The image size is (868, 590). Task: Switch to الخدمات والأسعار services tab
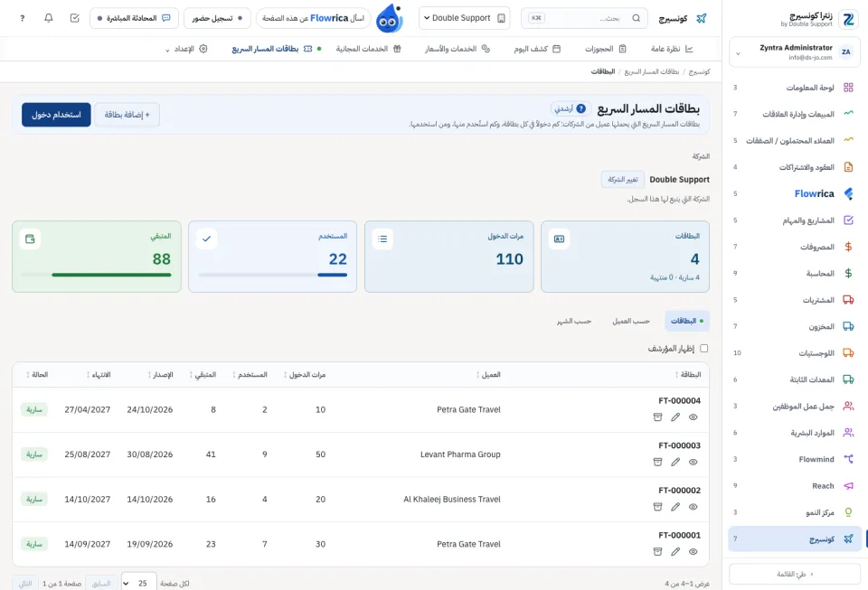coord(458,49)
